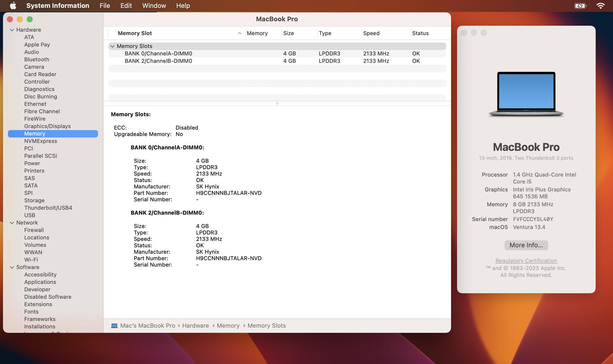This screenshot has width=613, height=364.
Task: Select Bluetooth in the sidebar
Action: (x=37, y=59)
